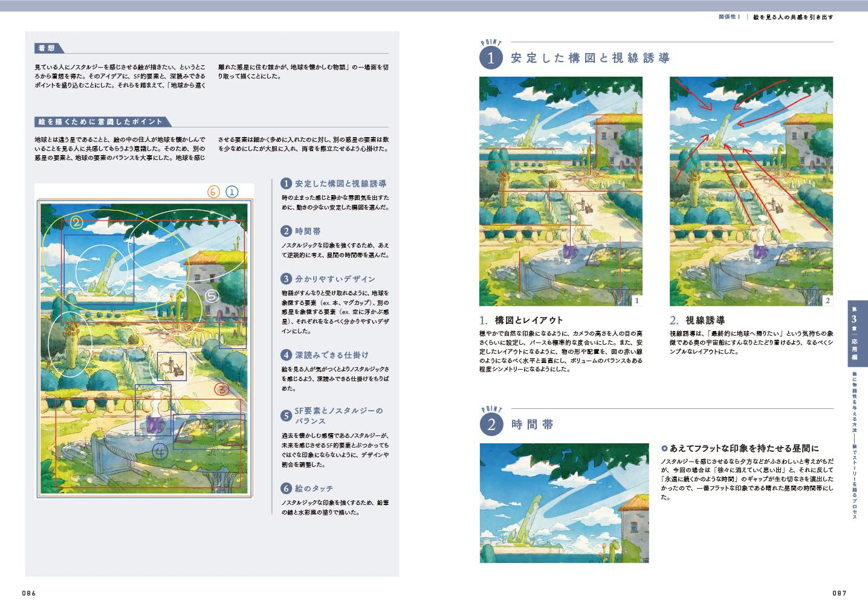This screenshot has height=604, width=868.
Task: Click the number 1 badge beside 安定した構図と視線誘導 in the list
Action: point(287,184)
